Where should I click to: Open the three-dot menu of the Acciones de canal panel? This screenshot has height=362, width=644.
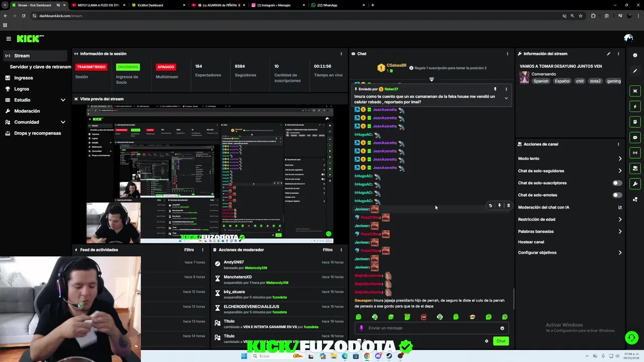click(618, 144)
